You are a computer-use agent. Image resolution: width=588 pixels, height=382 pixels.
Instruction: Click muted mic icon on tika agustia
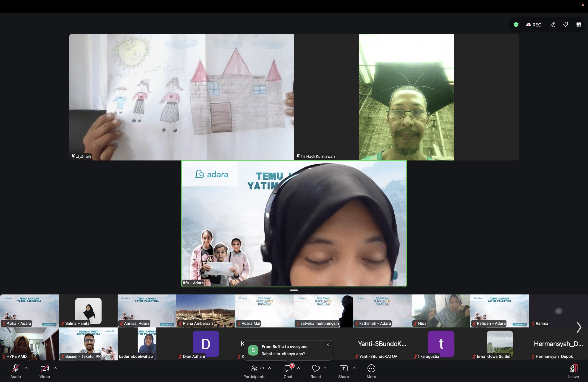(x=416, y=356)
